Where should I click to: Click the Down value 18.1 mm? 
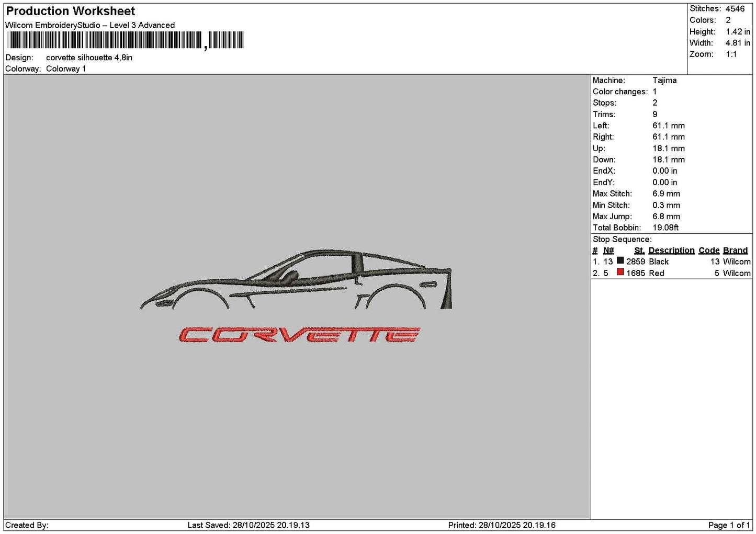[x=669, y=160]
